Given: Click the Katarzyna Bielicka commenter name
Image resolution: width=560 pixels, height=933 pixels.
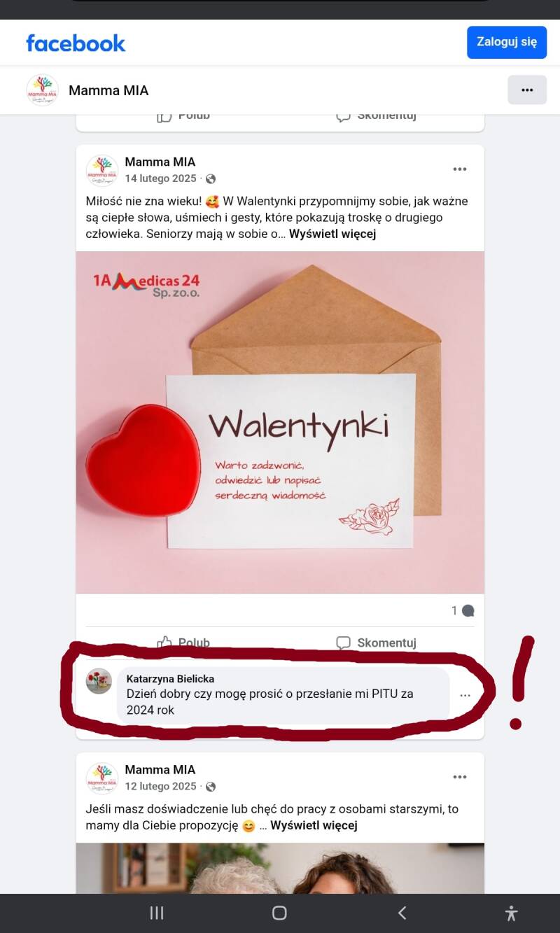Looking at the screenshot, I should (170, 679).
